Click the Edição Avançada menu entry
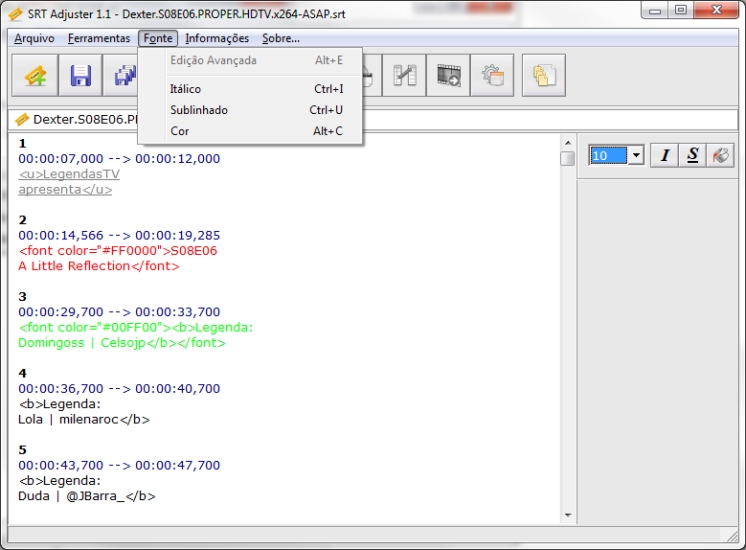746x550 pixels. point(250,60)
